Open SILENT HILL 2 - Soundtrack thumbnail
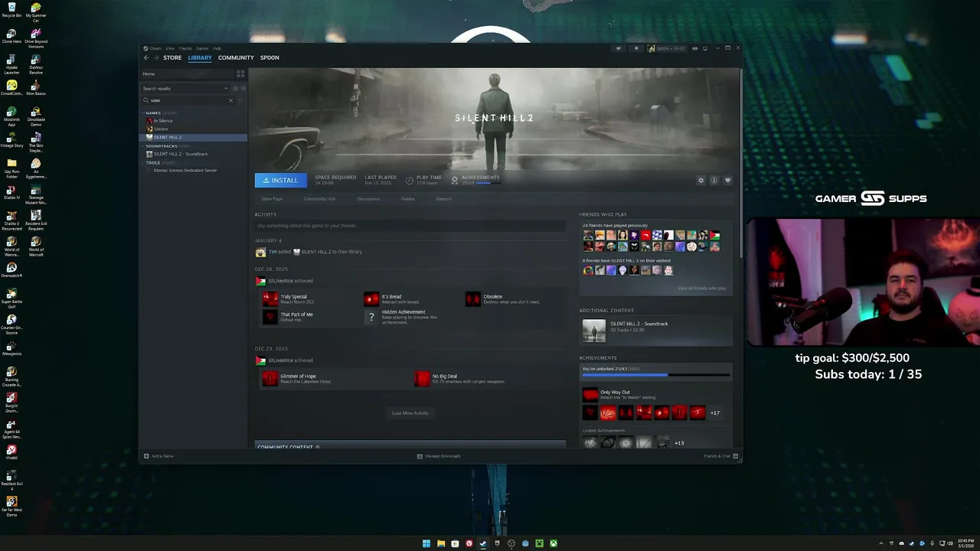 (593, 331)
